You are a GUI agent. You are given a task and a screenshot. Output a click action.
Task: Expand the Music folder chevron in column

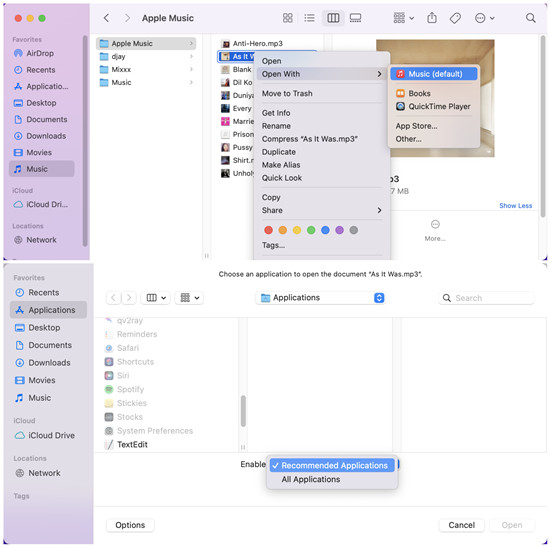(x=191, y=82)
